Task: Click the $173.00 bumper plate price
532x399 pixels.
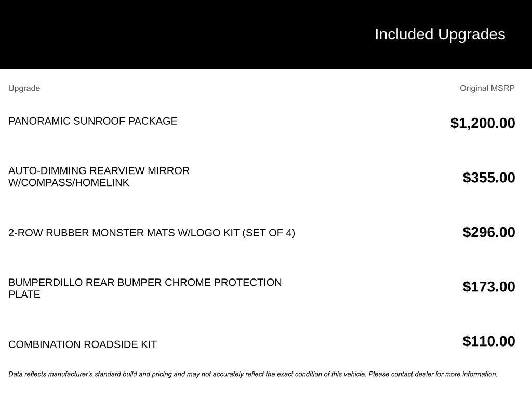Action: (489, 287)
